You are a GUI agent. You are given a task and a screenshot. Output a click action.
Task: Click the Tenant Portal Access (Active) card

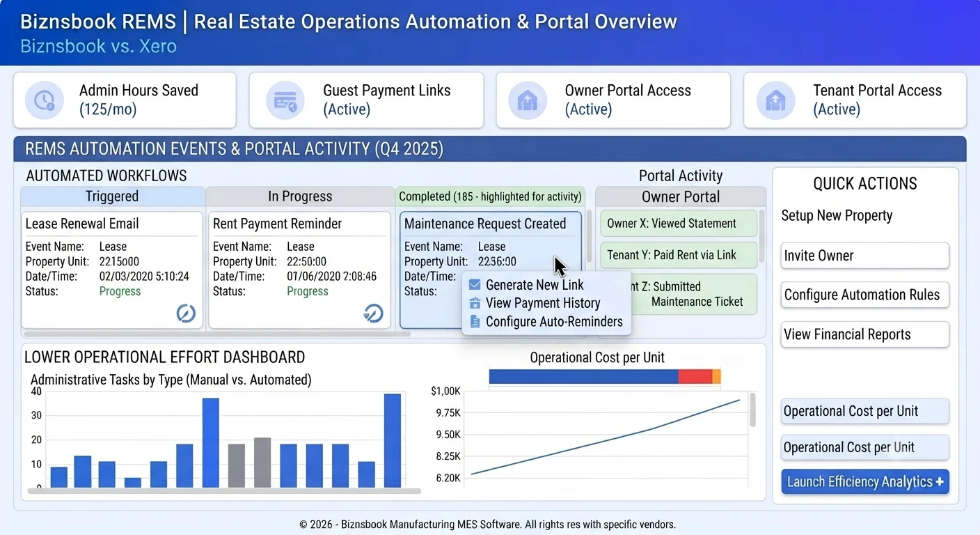tap(855, 100)
